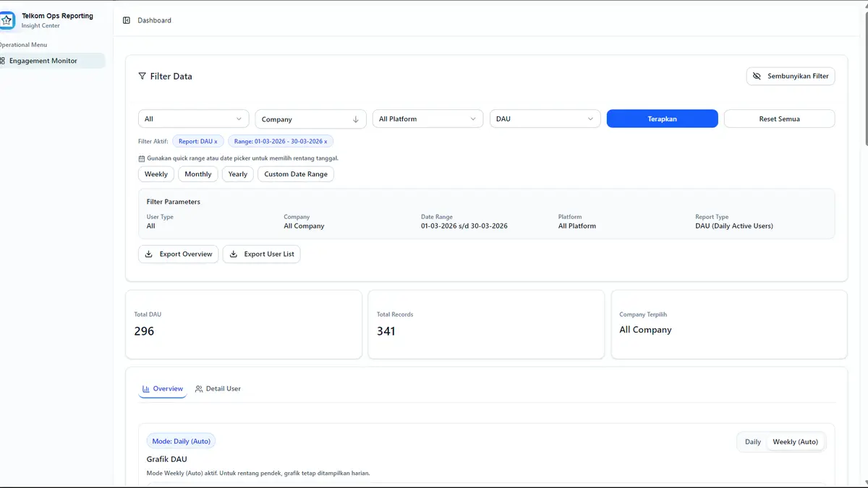Click the download icon in Export User List
The image size is (868, 488).
point(234,254)
